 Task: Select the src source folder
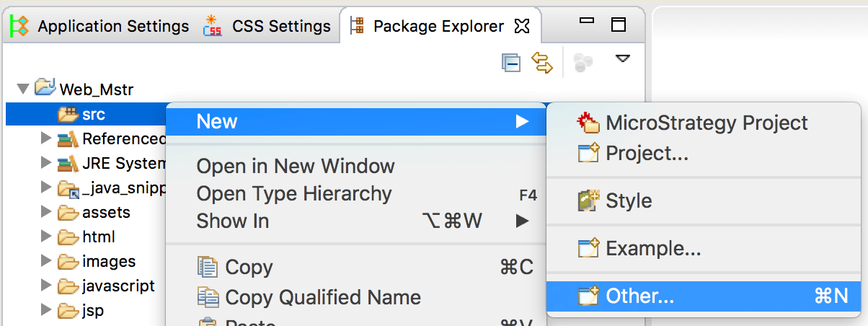pos(94,114)
